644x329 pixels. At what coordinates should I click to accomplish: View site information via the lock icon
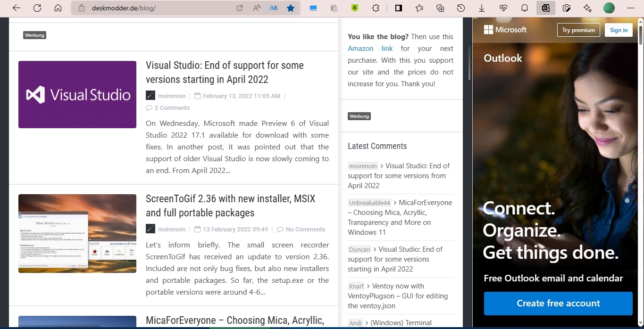[81, 8]
